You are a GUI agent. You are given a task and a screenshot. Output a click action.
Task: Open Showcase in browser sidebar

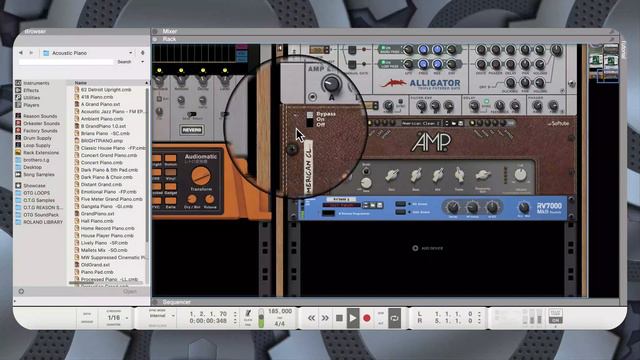31,185
